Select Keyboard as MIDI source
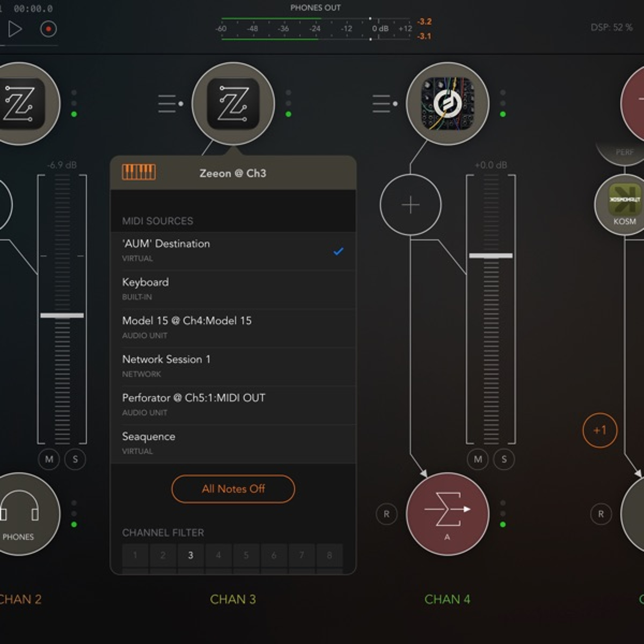The height and width of the screenshot is (644, 644). [233, 289]
